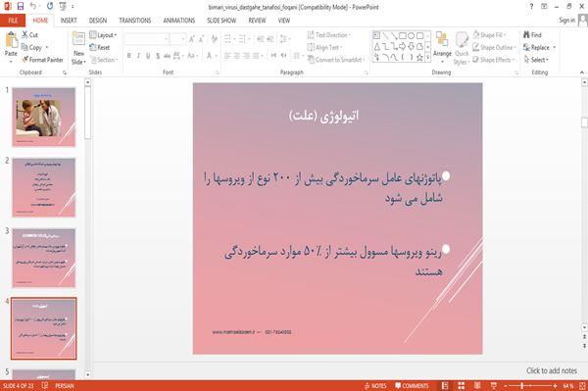The height and width of the screenshot is (391, 588).
Task: Select the star shape in shapes gallery
Action: 419,58
